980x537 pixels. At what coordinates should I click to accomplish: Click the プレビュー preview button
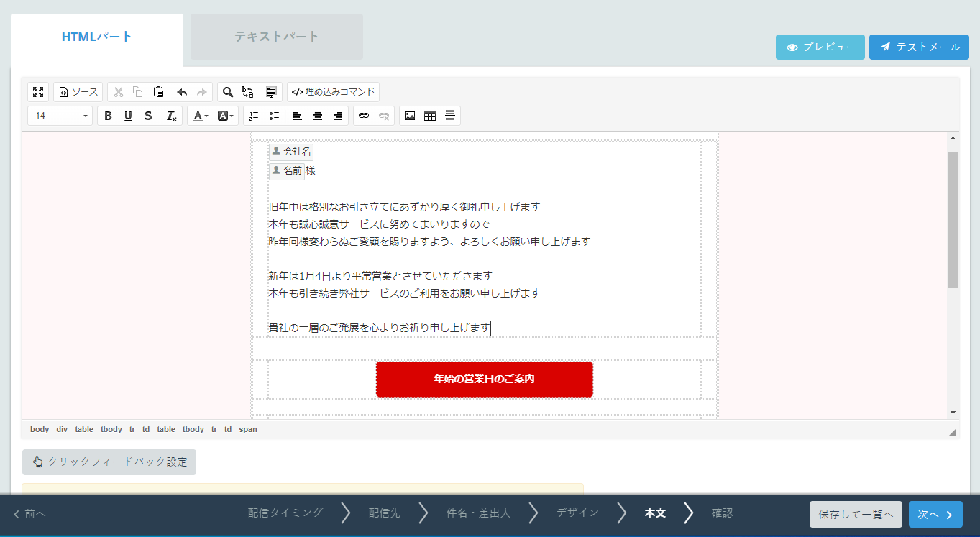click(x=820, y=47)
